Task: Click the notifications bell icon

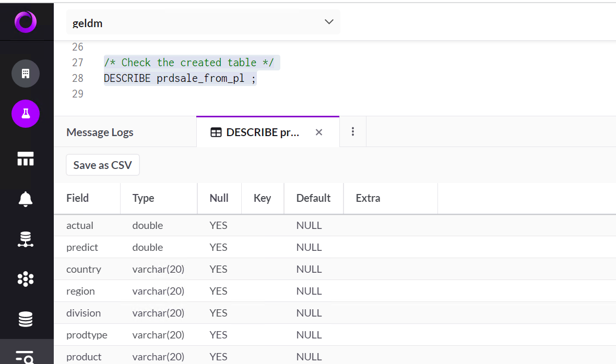Action: click(x=25, y=199)
